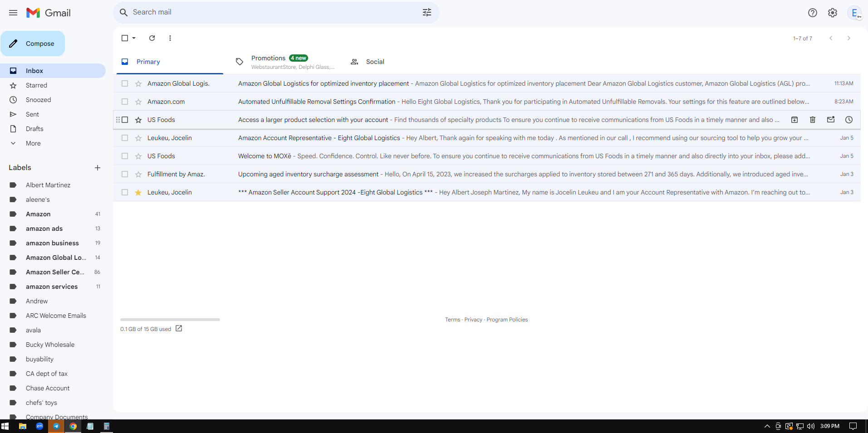Screen dimensions: 868x433
Task: Star the Amazon Global Logis. email
Action: pyautogui.click(x=138, y=83)
